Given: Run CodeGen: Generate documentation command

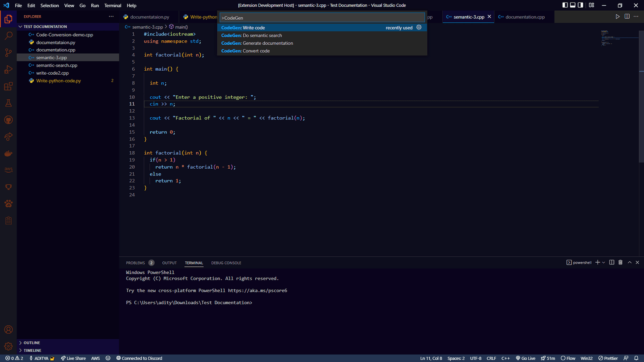Looking at the screenshot, I should 322,43.
